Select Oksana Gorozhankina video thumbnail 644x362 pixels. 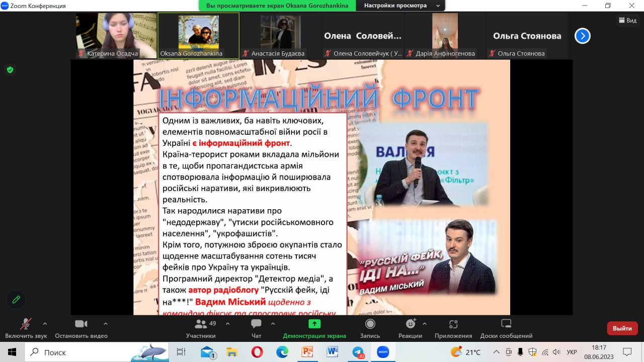(x=198, y=36)
